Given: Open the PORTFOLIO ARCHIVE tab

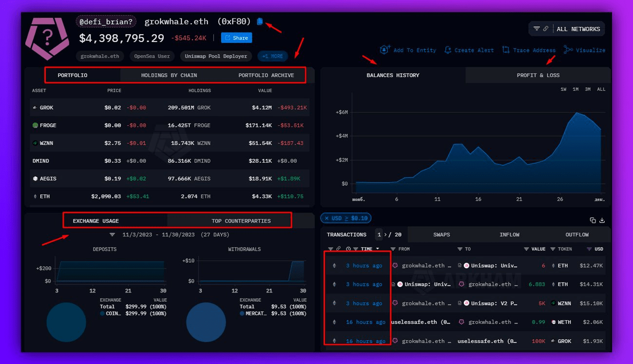Looking at the screenshot, I should point(266,75).
